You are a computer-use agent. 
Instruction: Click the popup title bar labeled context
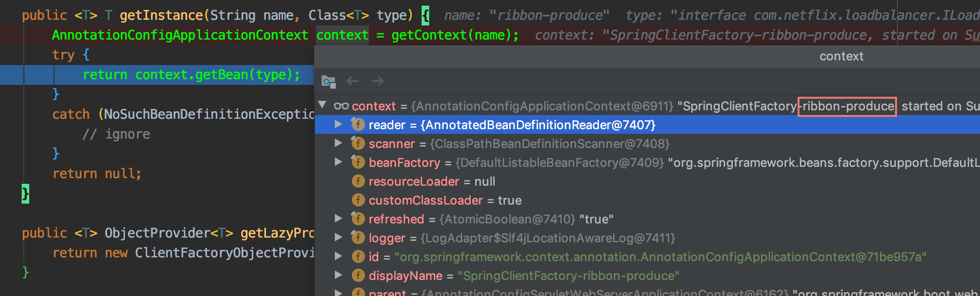[x=841, y=57]
